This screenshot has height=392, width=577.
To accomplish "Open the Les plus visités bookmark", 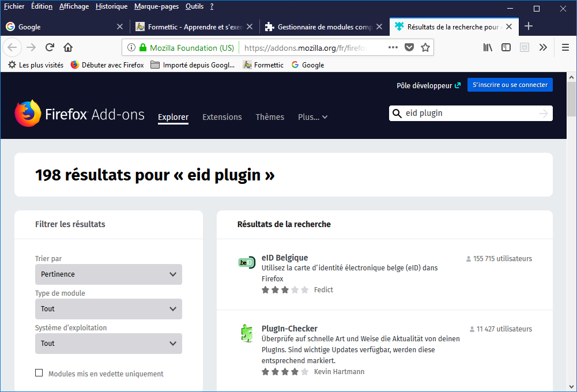I will pos(36,65).
